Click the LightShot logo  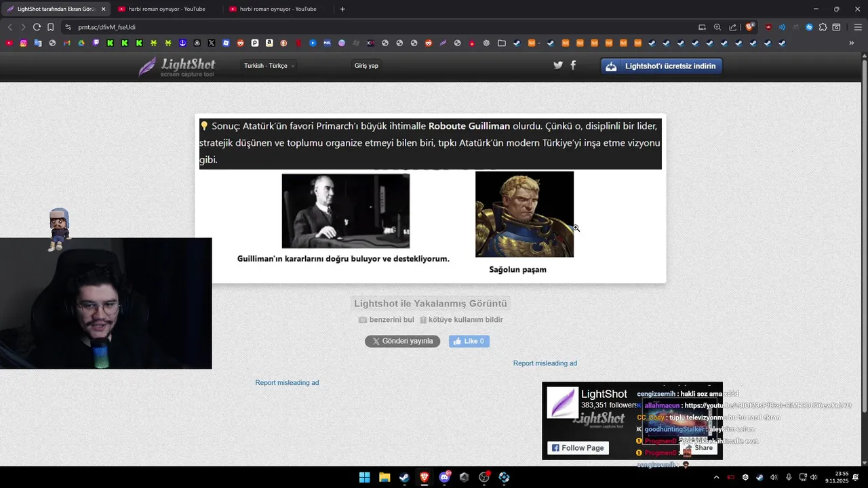click(177, 66)
